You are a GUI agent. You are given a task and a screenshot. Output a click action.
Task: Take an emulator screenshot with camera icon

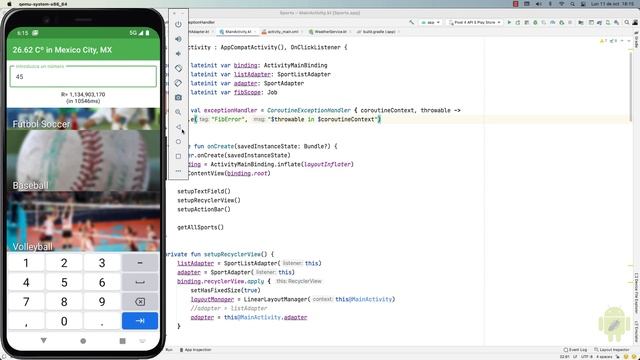pos(178,98)
